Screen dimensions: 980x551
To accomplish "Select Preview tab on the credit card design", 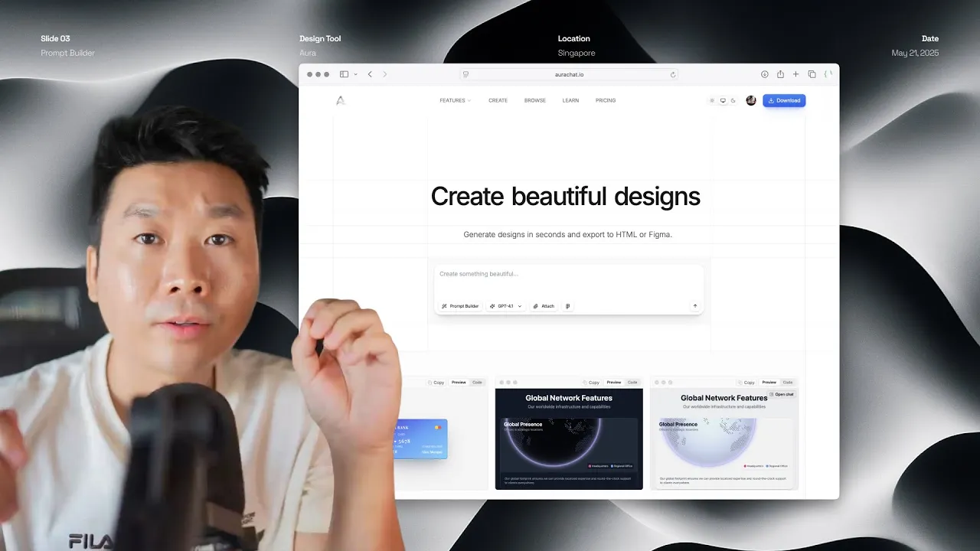I will click(x=459, y=382).
